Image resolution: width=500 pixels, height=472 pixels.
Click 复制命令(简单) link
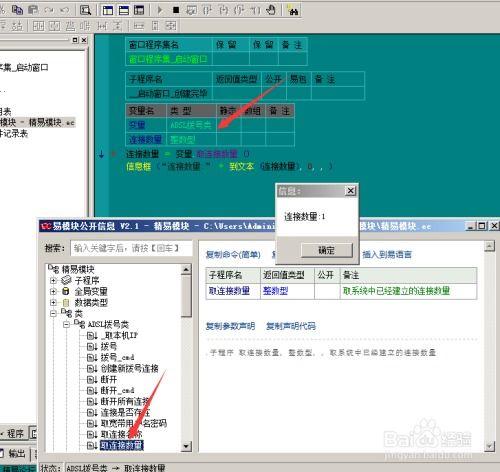233,255
